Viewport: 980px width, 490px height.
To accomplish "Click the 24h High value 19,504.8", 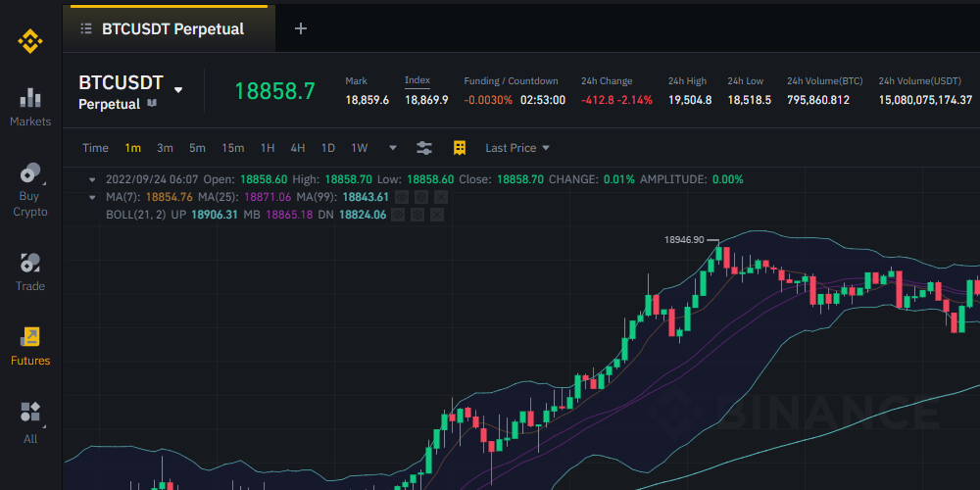I will (x=690, y=100).
